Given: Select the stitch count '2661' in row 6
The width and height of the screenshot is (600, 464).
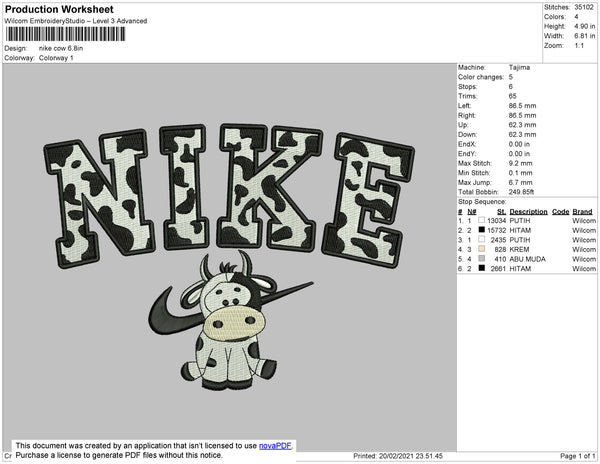Looking at the screenshot, I should 499,269.
